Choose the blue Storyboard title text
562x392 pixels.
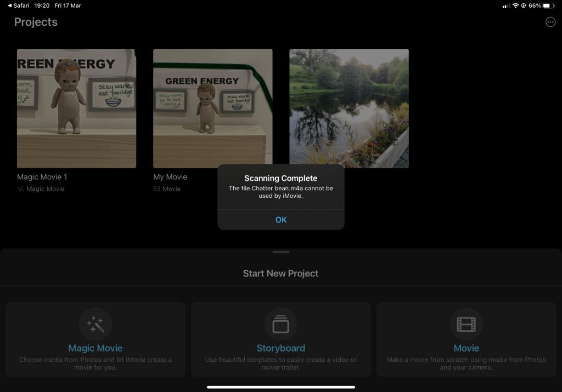point(280,348)
